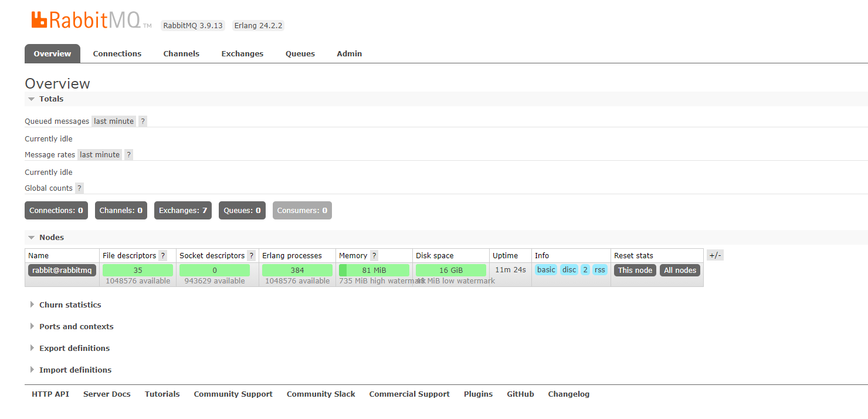Open help for Message rates
868x419 pixels.
[128, 155]
